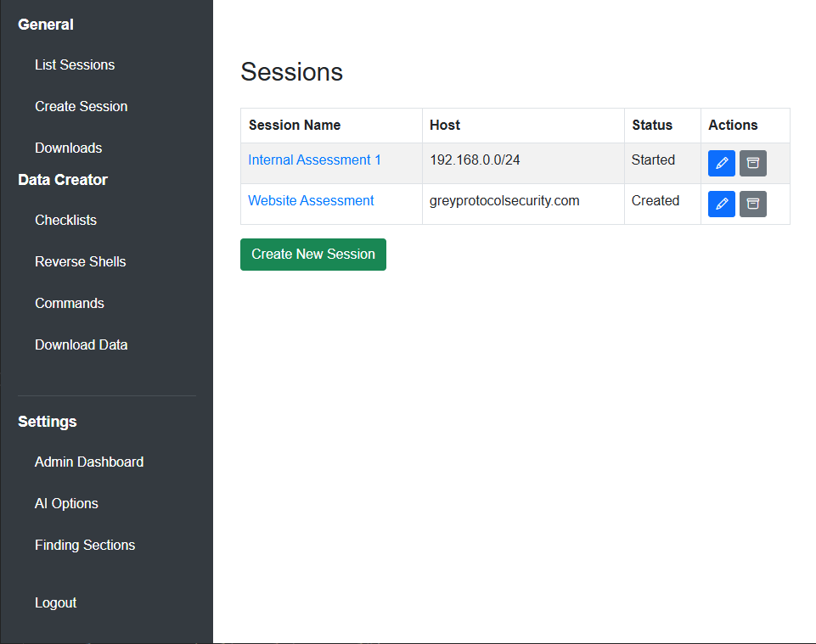The height and width of the screenshot is (644, 816).
Task: Open the Downloads page
Action: tap(68, 148)
